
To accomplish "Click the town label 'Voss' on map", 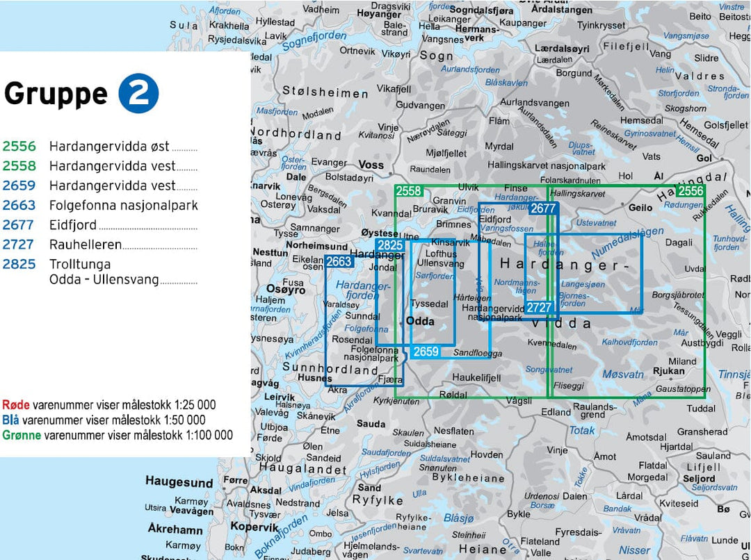I will pyautogui.click(x=371, y=165).
